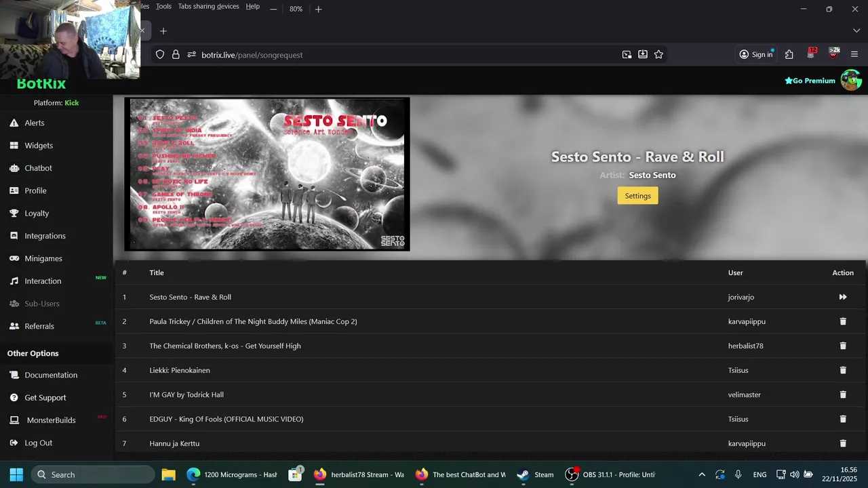The height and width of the screenshot is (488, 868).
Task: Delete EDGUY - King Of Fools from queue
Action: 843,419
